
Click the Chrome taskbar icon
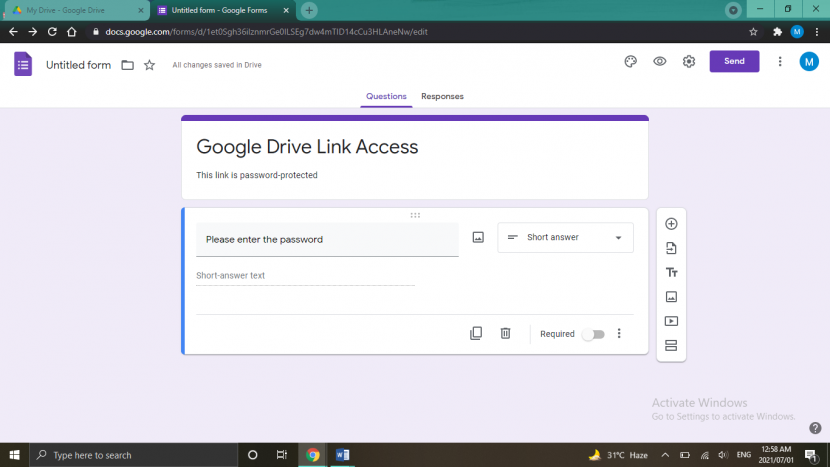pyautogui.click(x=313, y=455)
